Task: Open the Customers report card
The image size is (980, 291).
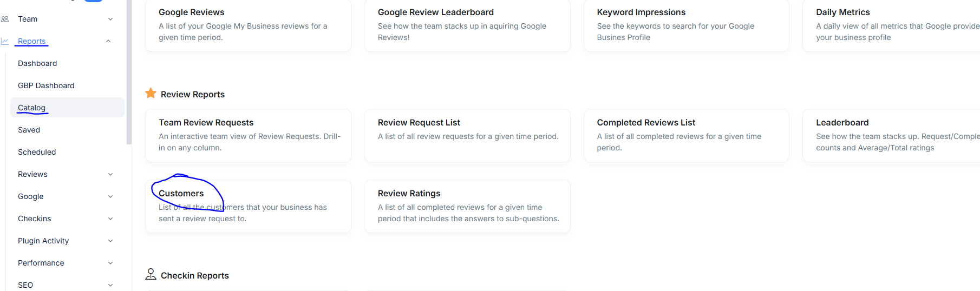Action: coord(248,206)
